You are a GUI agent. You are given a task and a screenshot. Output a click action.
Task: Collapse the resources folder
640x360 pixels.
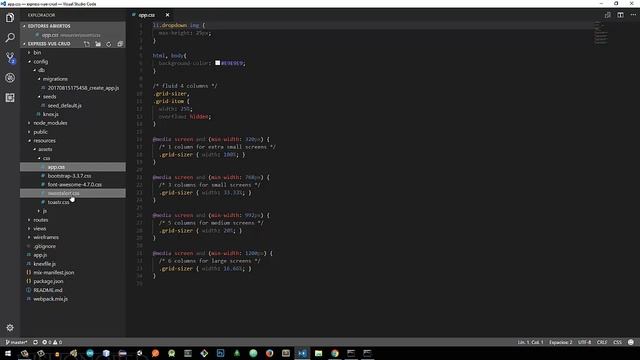pos(44,140)
